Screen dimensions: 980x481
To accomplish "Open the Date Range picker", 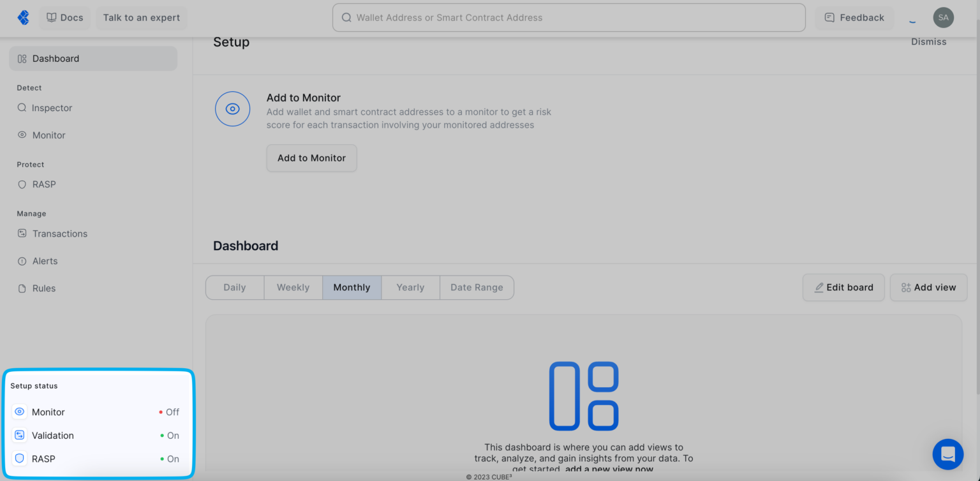I will (x=477, y=287).
